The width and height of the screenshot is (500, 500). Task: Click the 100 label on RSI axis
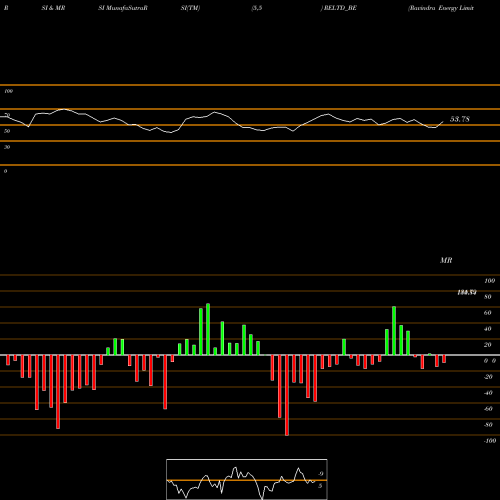pyautogui.click(x=8, y=91)
